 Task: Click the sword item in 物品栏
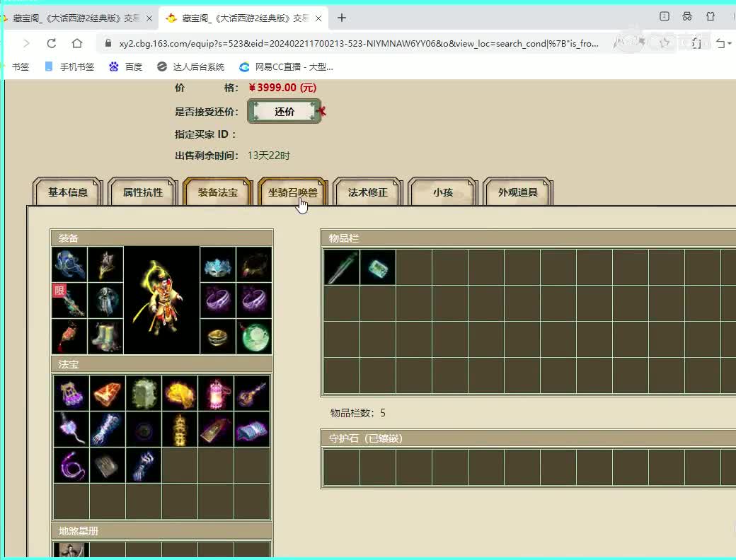(x=342, y=267)
